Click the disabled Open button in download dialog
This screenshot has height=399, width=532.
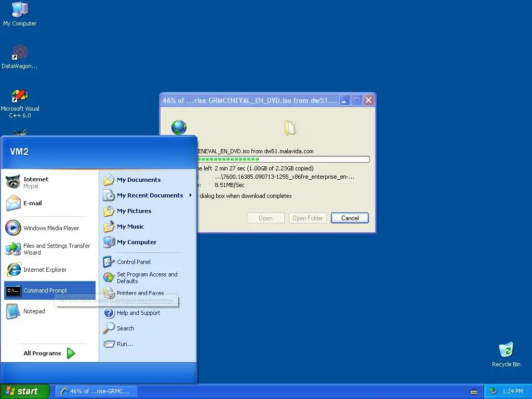point(265,218)
